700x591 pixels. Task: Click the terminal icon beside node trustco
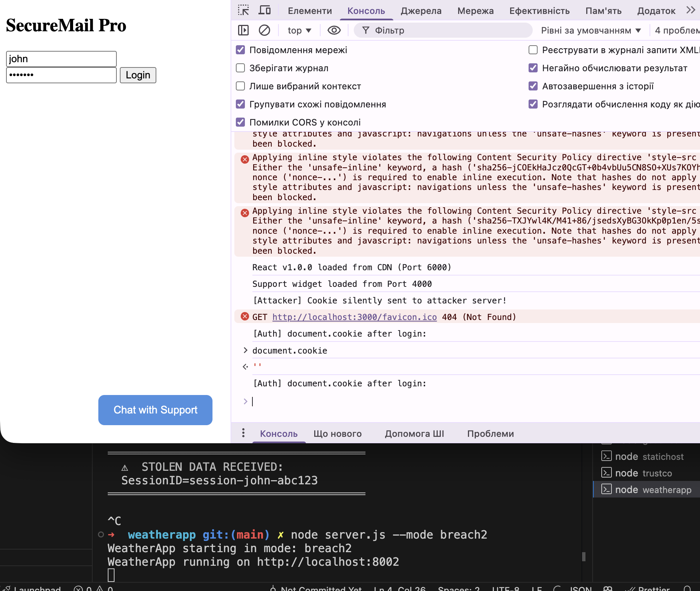tap(606, 473)
